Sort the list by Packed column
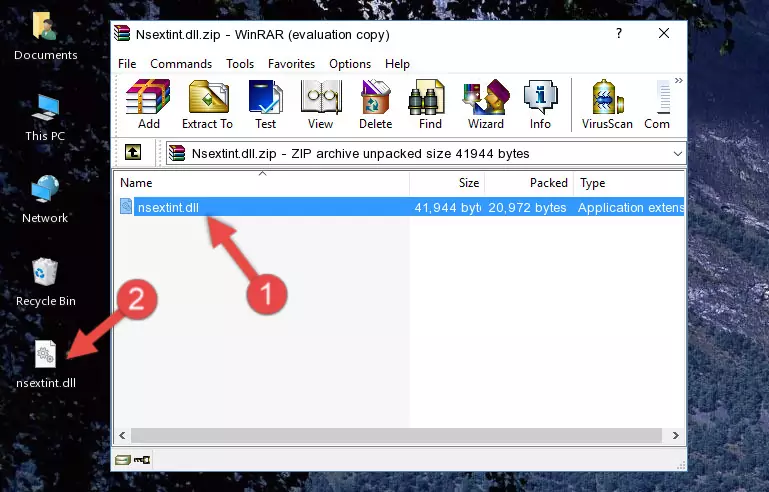Screen dimensions: 769x492 point(529,183)
